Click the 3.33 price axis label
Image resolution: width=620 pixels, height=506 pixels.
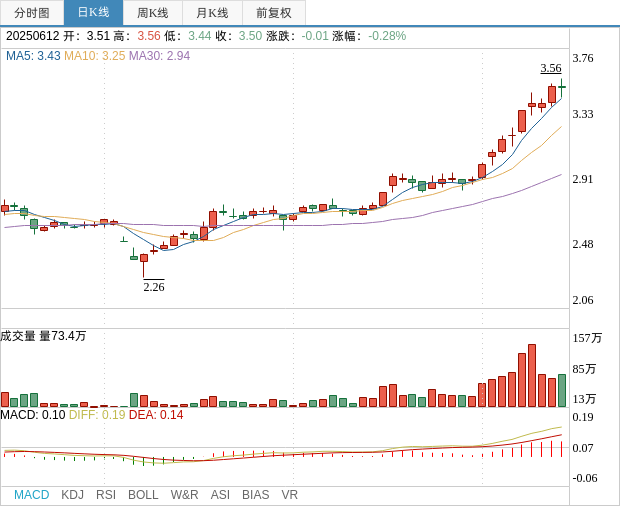click(x=583, y=114)
